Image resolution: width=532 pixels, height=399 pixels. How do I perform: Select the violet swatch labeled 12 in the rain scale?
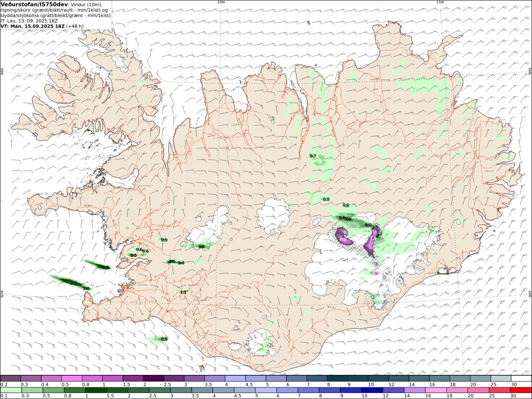(x=393, y=390)
